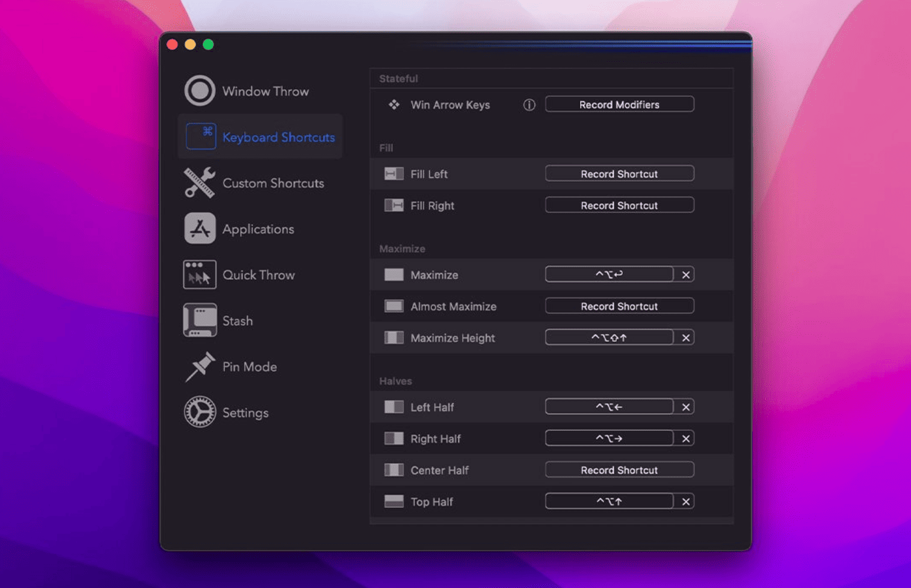Click the Applications sidebar icon
This screenshot has width=911, height=588.
200,229
